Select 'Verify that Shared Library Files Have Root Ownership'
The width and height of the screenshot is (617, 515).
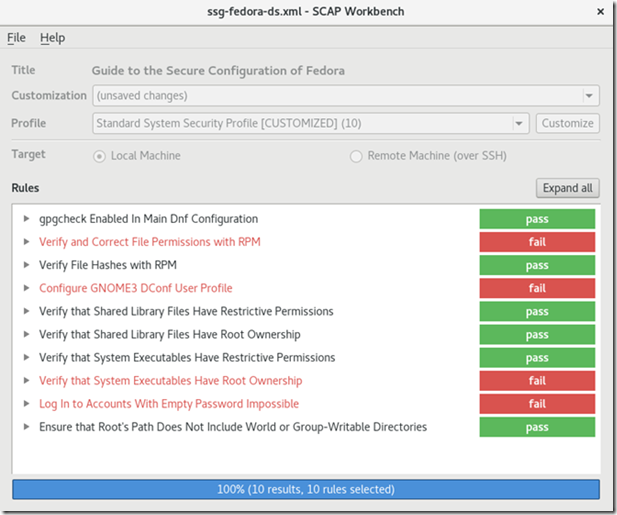click(170, 335)
